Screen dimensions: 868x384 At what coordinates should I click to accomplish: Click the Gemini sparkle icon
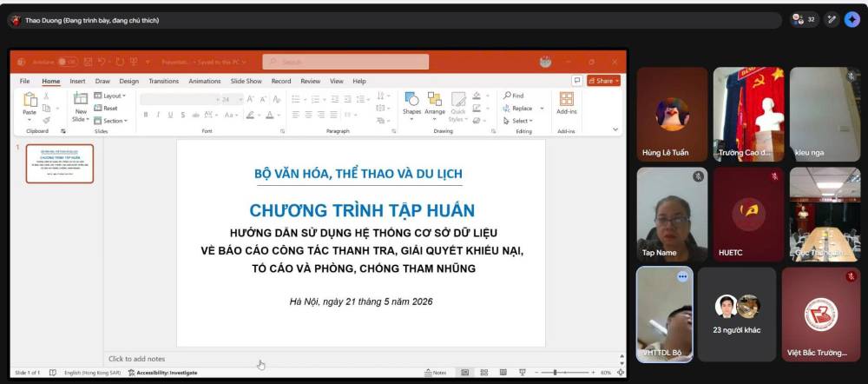pos(852,19)
